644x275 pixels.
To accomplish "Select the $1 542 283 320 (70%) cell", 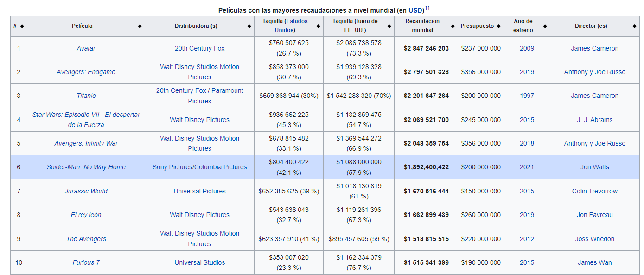I will pos(359,96).
